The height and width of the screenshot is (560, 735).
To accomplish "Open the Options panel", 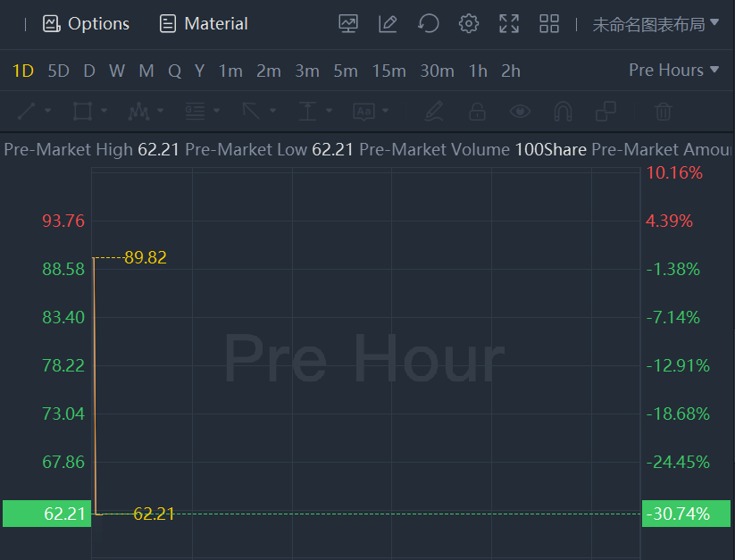I will [87, 24].
